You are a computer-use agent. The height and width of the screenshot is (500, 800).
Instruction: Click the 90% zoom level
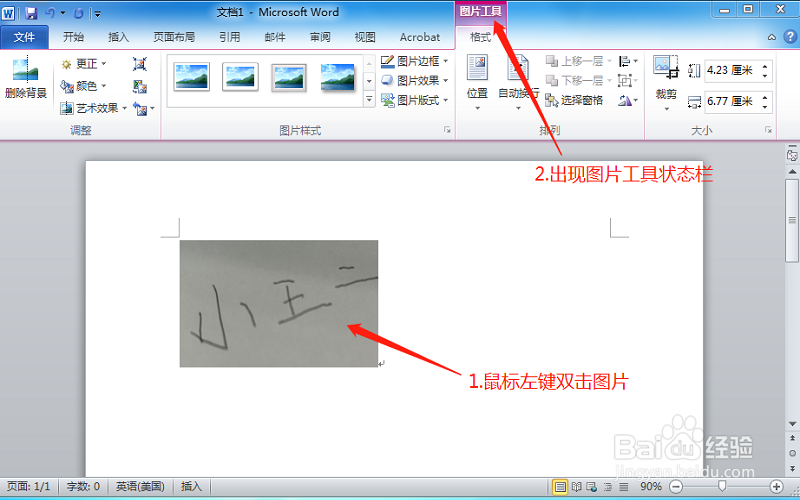[651, 487]
